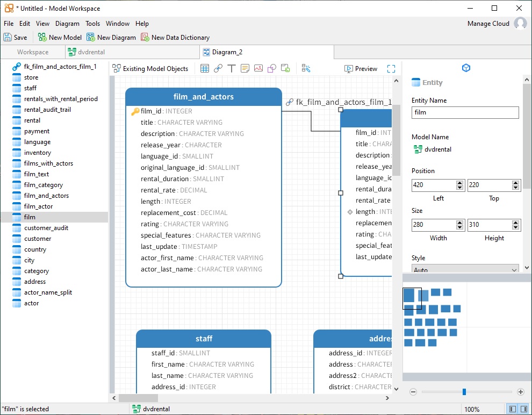Open the Edit menu
Viewport: 532px width, 415px height.
[x=24, y=24]
